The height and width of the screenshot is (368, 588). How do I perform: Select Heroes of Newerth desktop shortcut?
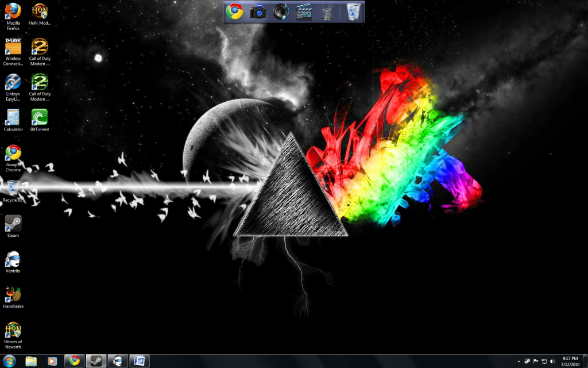click(13, 335)
